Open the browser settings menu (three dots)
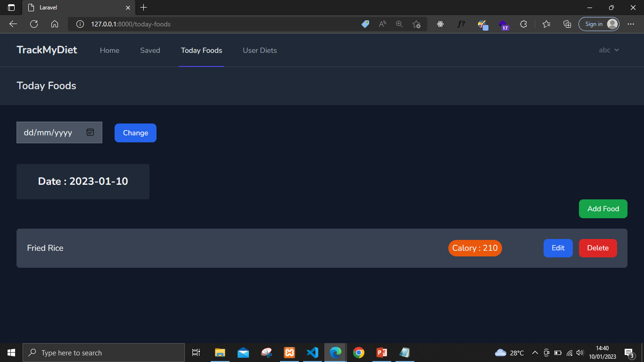 (630, 24)
